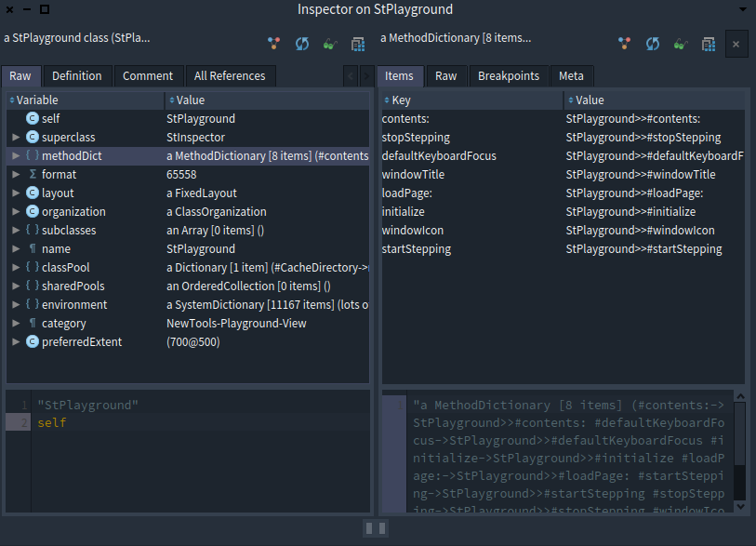Refresh the MethodDictionary pane
This screenshot has width=756, height=546.
(x=653, y=45)
